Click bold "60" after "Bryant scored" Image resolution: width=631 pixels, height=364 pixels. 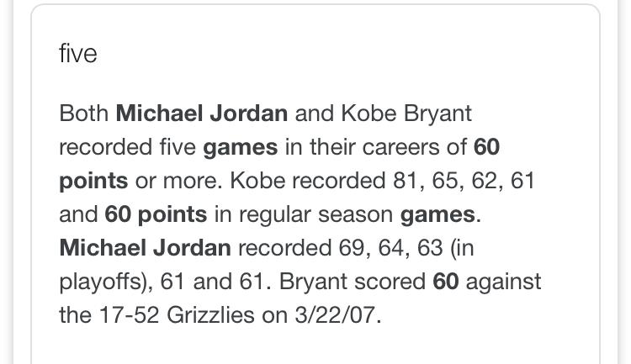[x=445, y=281]
